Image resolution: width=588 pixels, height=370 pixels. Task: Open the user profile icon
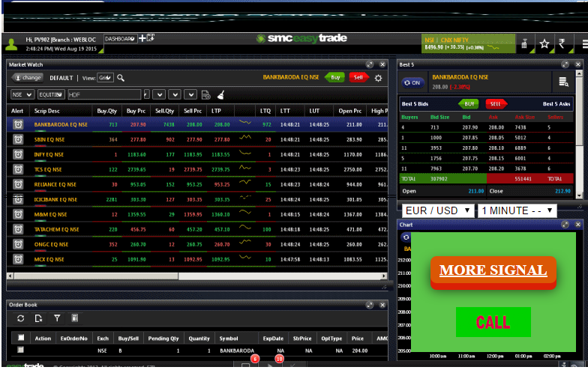11,45
